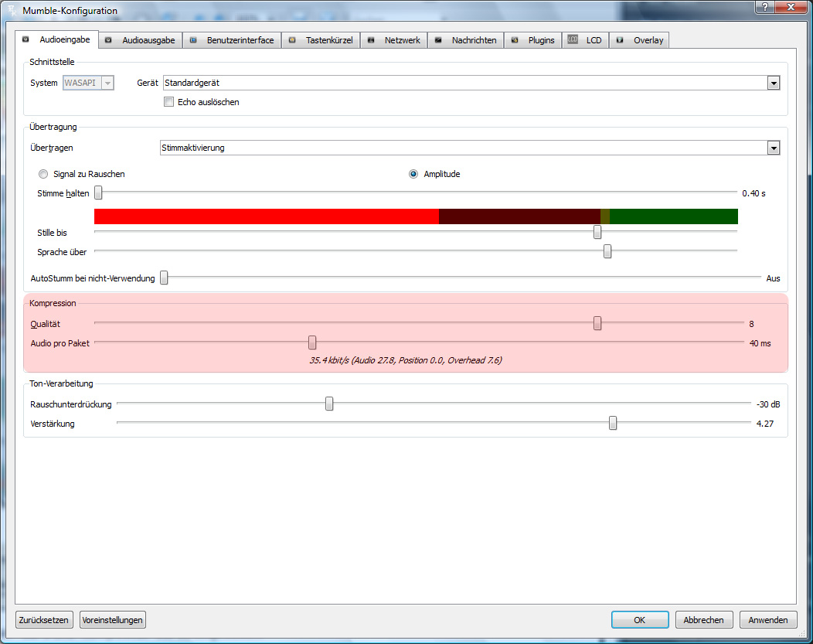The height and width of the screenshot is (644, 813).
Task: Open the System WASAPI dropdown
Action: [x=88, y=83]
